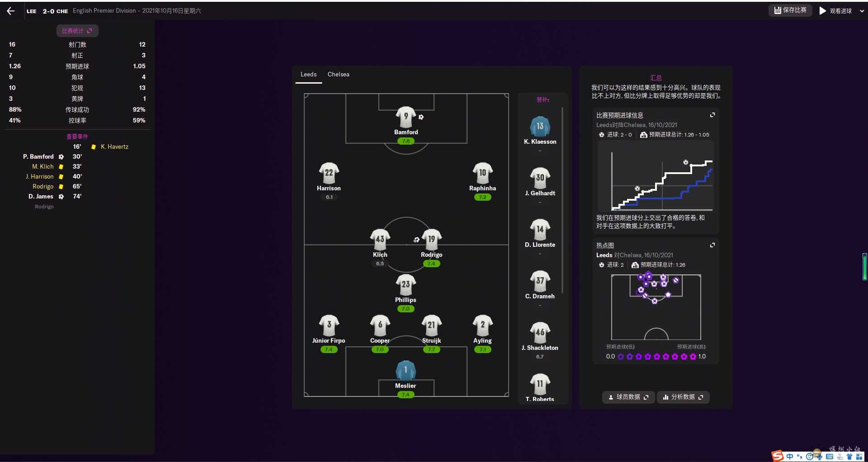Open the 球员数据 player data button
This screenshot has height=462, width=868.
click(628, 397)
